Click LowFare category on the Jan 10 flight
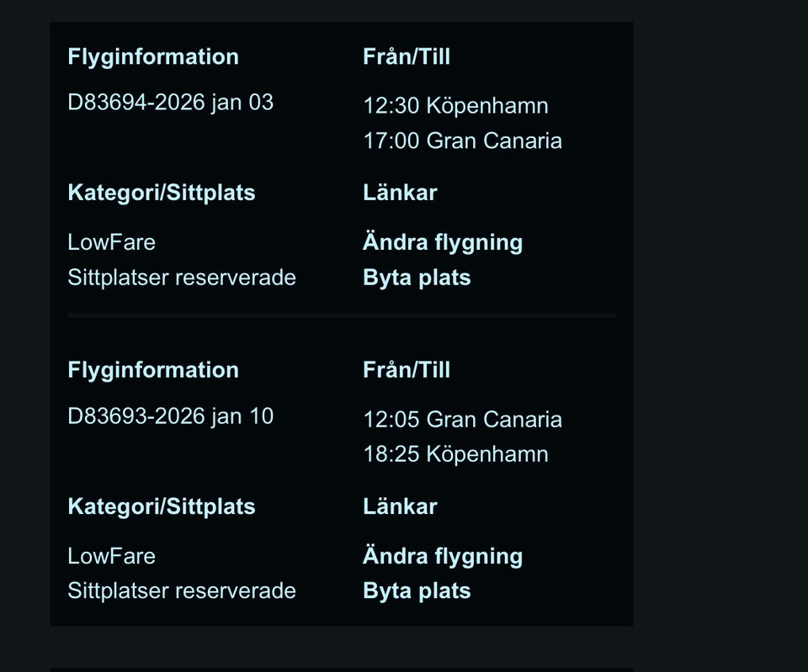The height and width of the screenshot is (672, 808). [x=111, y=556]
